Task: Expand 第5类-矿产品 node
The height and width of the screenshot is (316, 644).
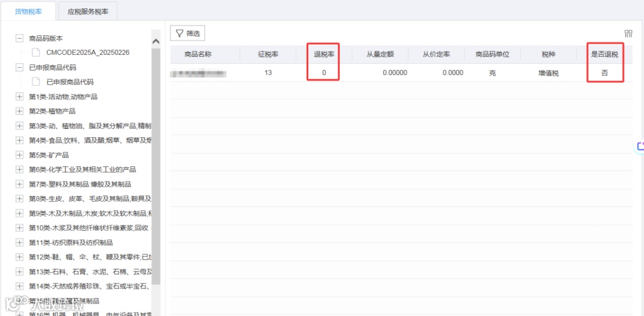Action: coord(19,155)
